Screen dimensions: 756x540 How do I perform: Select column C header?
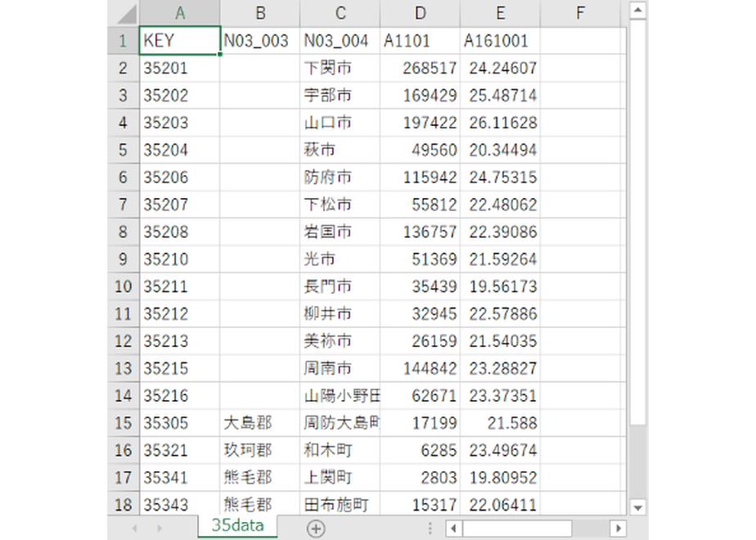coord(340,13)
